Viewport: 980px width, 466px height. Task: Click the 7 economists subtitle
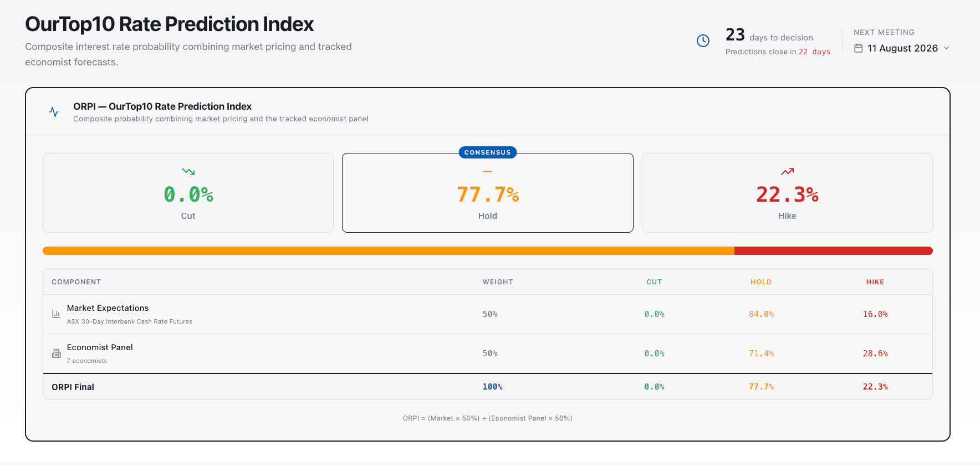coord(87,361)
